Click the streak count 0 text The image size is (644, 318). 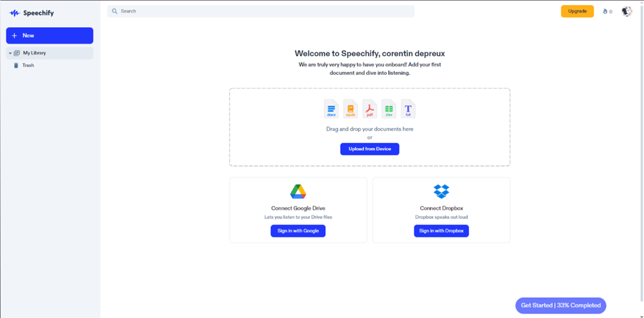click(x=611, y=12)
